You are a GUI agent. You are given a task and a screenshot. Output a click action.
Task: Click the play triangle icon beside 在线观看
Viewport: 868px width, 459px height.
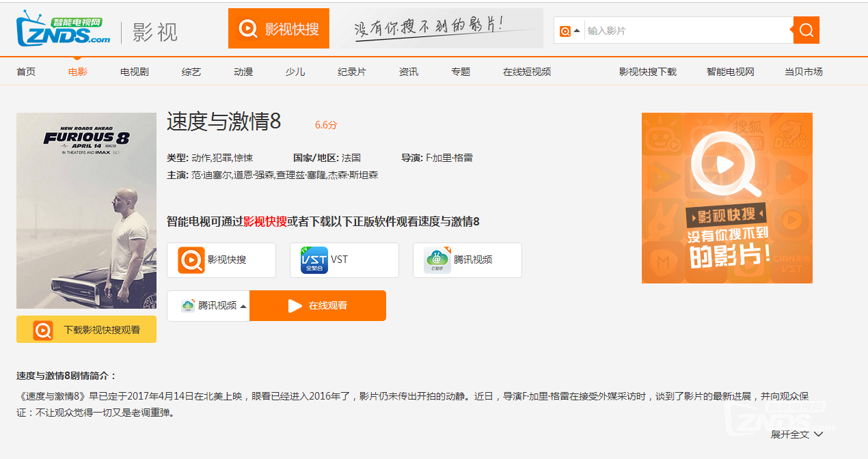coord(295,305)
